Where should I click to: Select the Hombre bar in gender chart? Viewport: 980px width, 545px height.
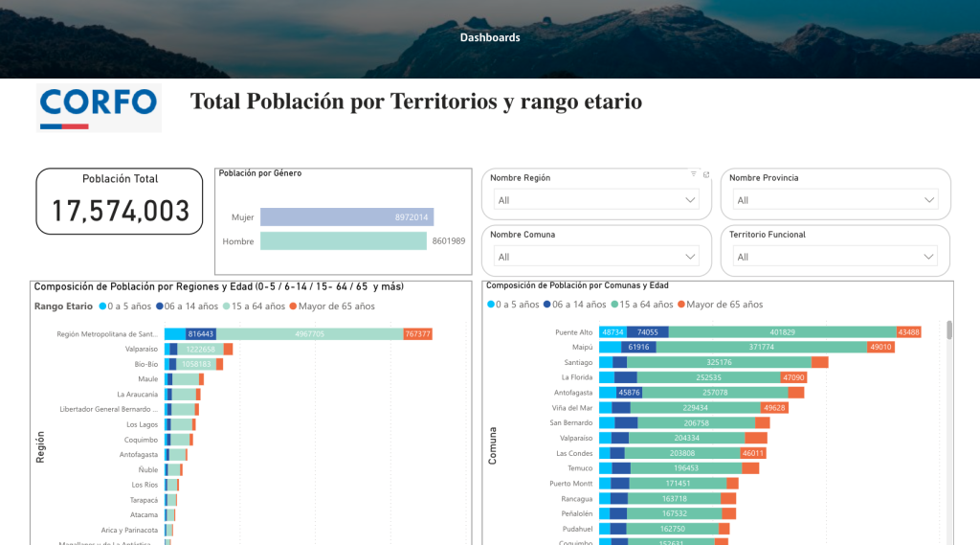(343, 241)
